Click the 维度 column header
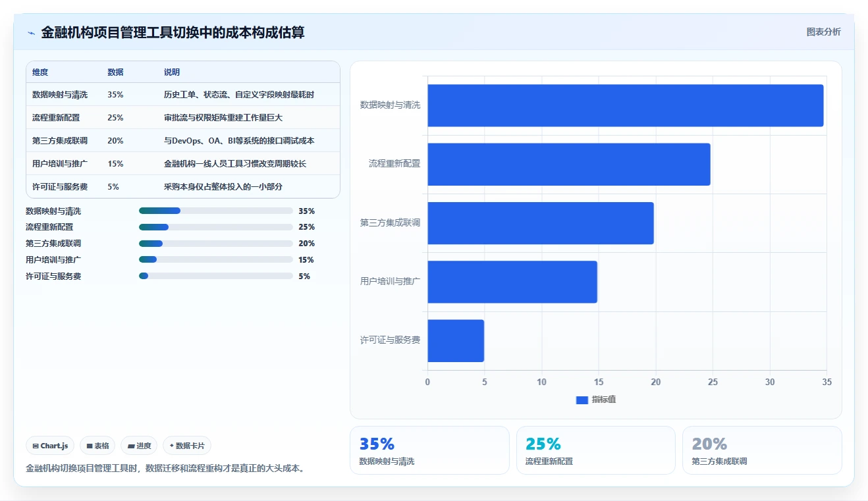This screenshot has width=868, height=501. pos(40,72)
